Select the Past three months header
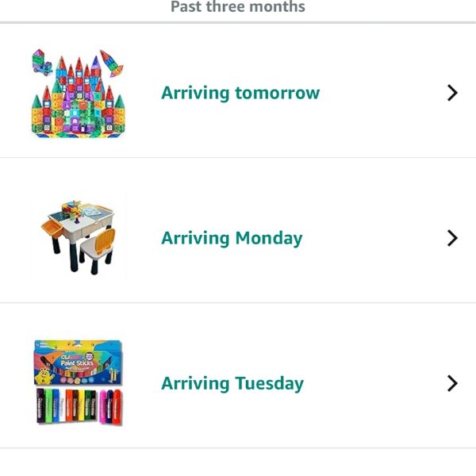Screen dimensions: 476x476 [238, 7]
